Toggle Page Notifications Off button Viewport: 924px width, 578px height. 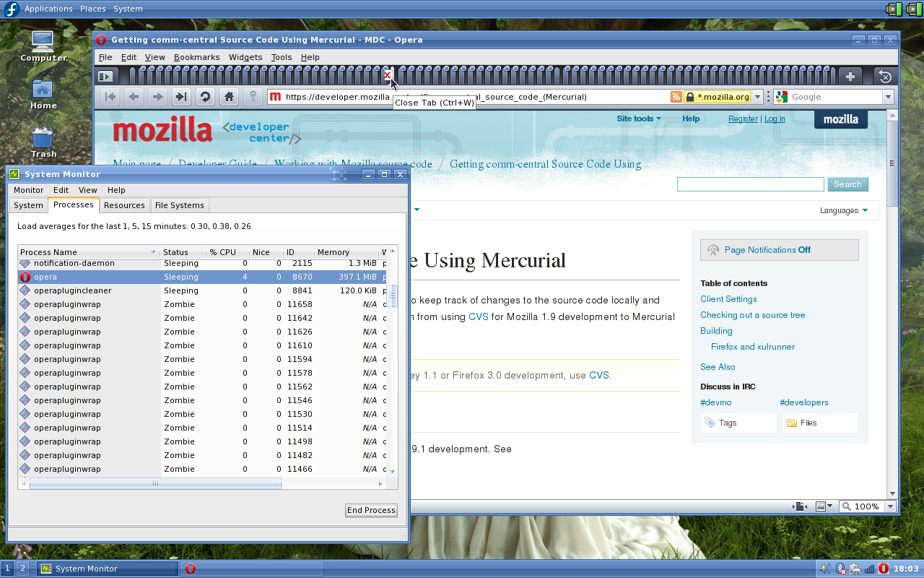coord(779,250)
